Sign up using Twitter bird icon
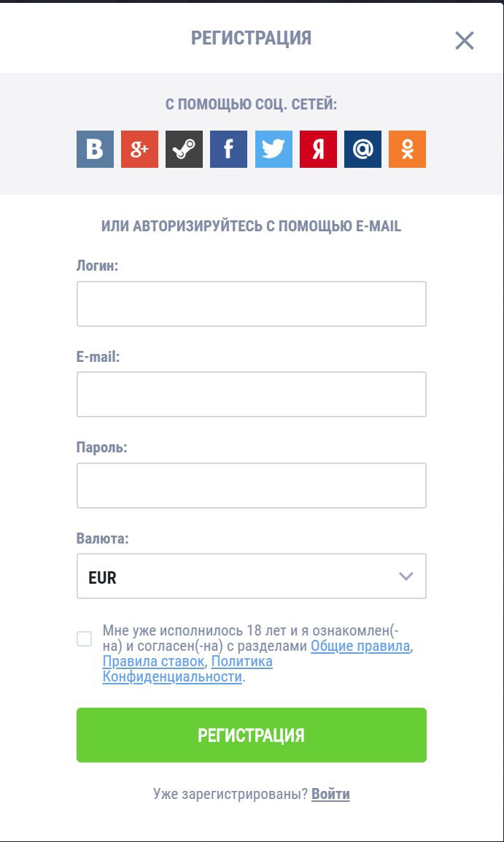Image resolution: width=504 pixels, height=842 pixels. pyautogui.click(x=274, y=150)
